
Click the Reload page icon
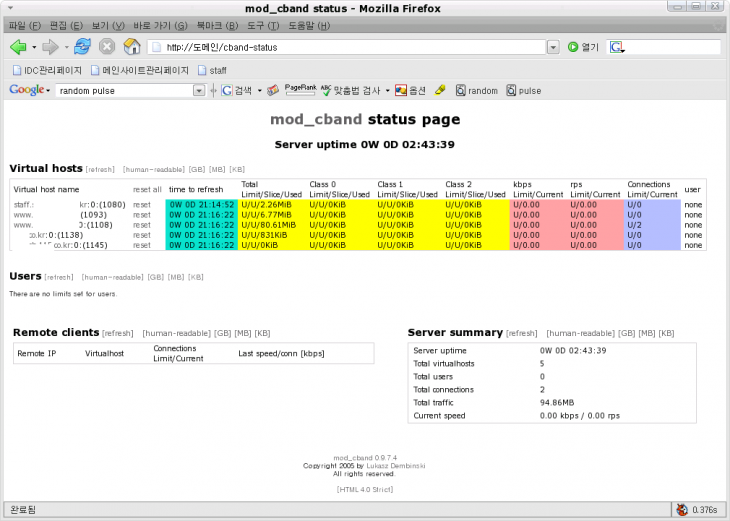pyautogui.click(x=82, y=47)
